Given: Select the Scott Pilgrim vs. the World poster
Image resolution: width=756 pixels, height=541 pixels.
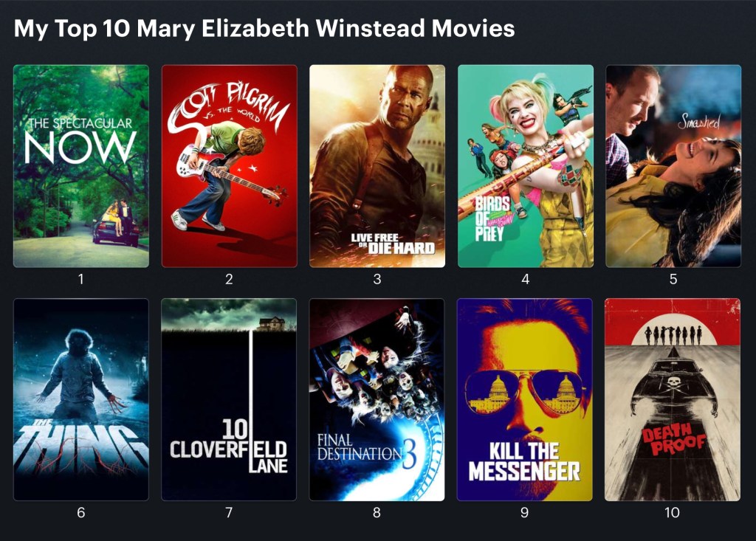Looking at the screenshot, I should (229, 166).
